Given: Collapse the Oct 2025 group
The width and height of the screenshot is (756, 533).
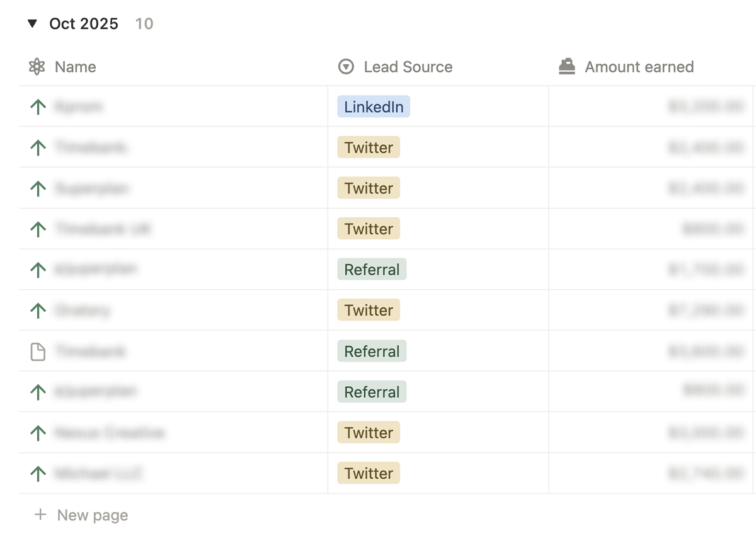Looking at the screenshot, I should 32,23.
